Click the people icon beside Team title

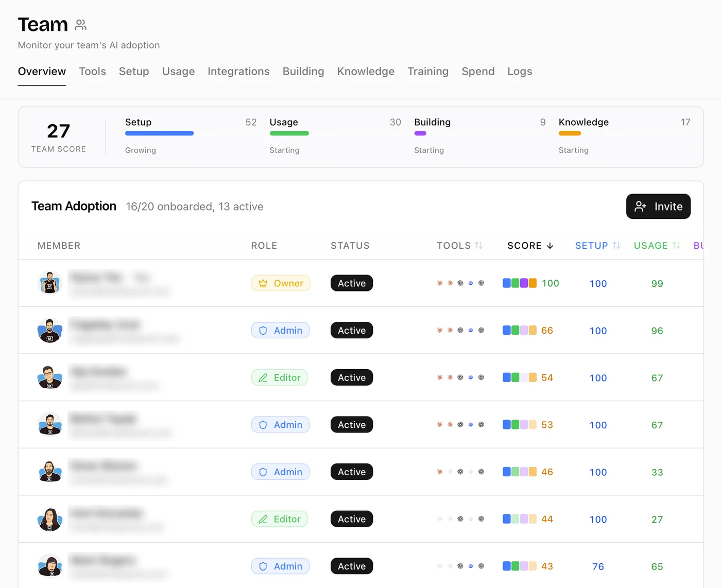[81, 25]
